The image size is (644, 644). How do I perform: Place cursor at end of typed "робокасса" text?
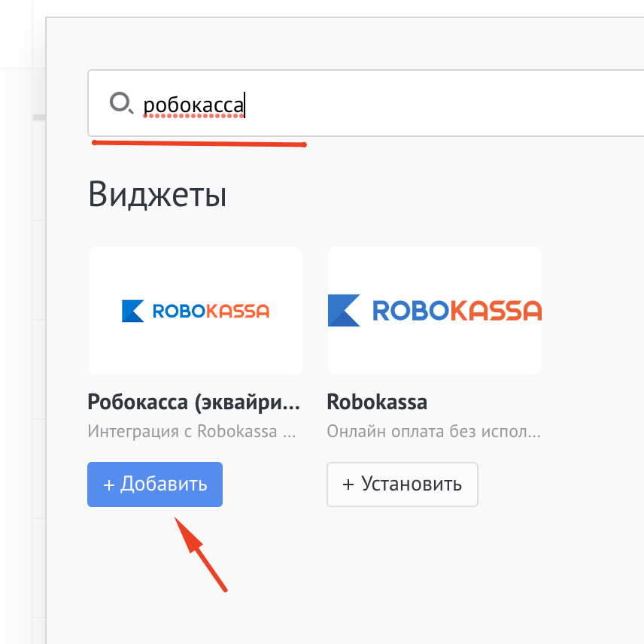pyautogui.click(x=245, y=105)
